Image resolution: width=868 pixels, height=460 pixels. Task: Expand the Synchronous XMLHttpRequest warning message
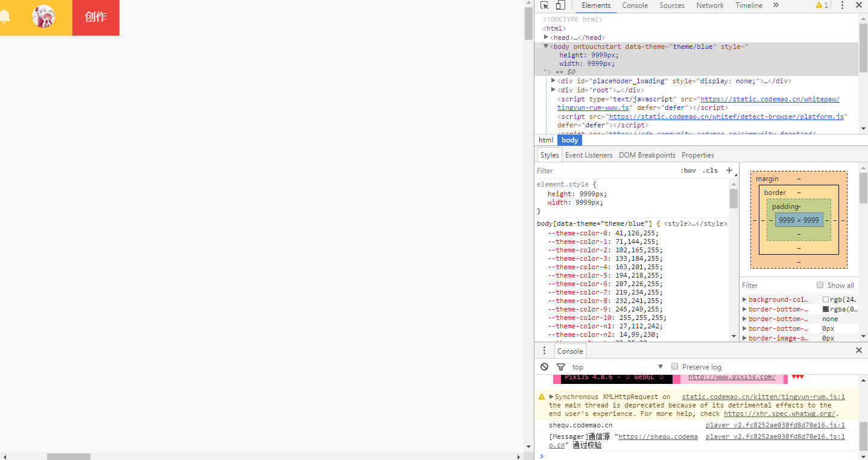[551, 397]
